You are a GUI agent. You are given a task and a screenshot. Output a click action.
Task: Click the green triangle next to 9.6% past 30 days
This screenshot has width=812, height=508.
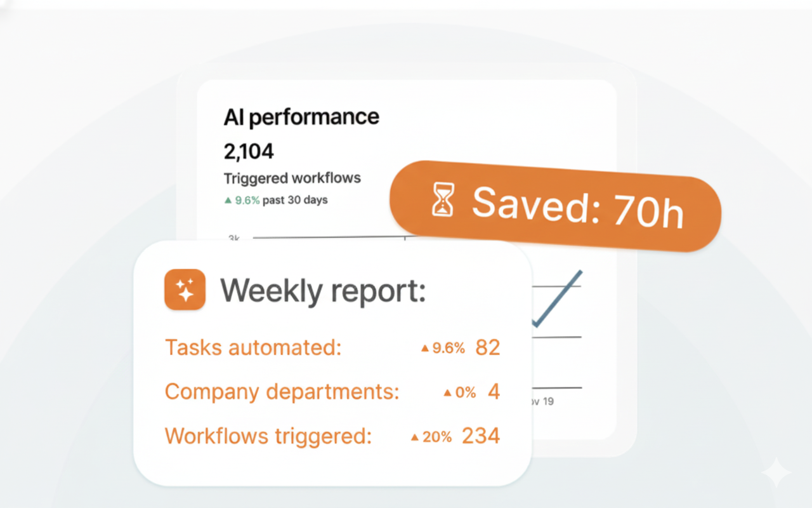[228, 200]
